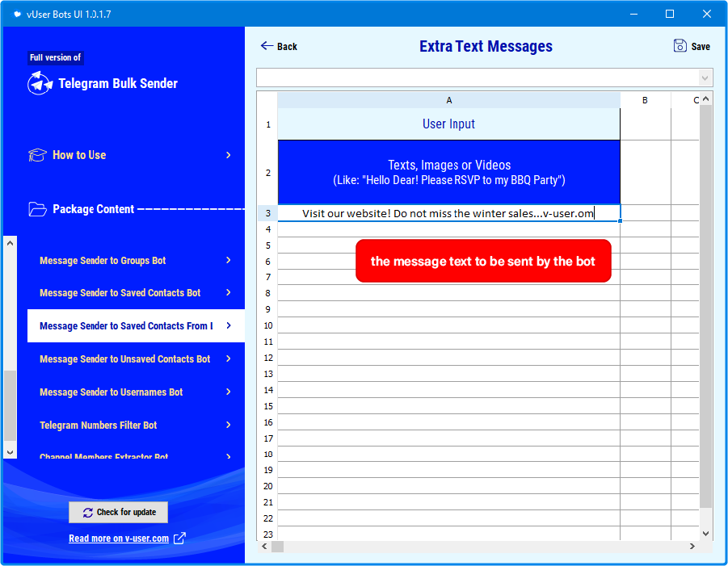Click the external link icon beside v-user.com

pos(179,539)
